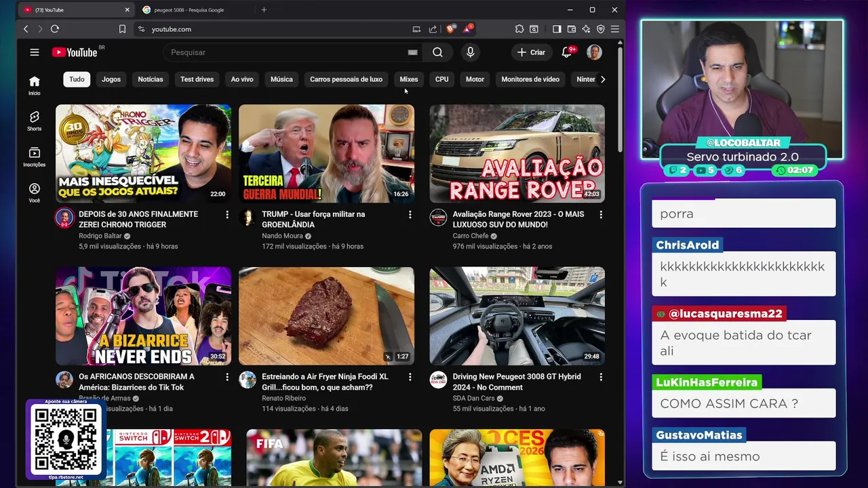Open the Brave Shields lion icon
This screenshot has width=868, height=488.
(x=450, y=29)
